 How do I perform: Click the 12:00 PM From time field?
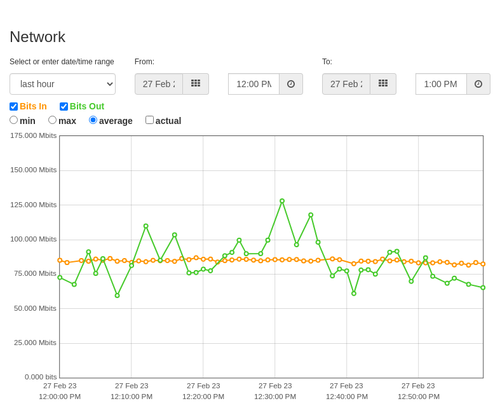point(254,84)
